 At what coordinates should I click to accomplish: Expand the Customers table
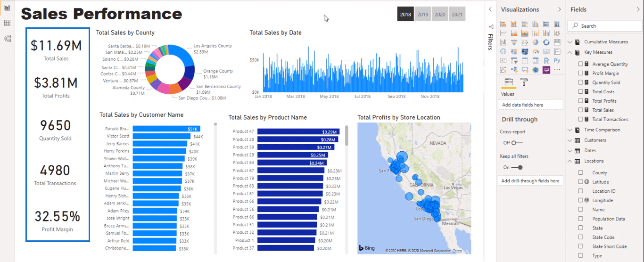coord(570,140)
